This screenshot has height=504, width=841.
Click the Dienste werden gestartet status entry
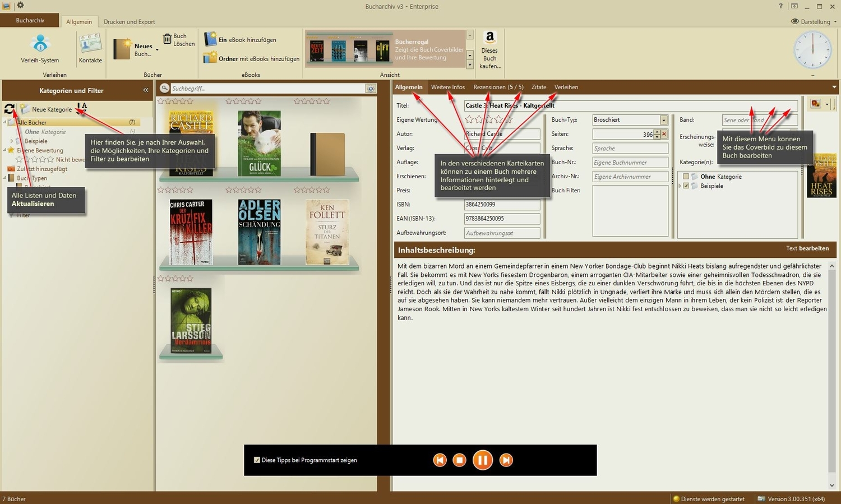tap(709, 498)
